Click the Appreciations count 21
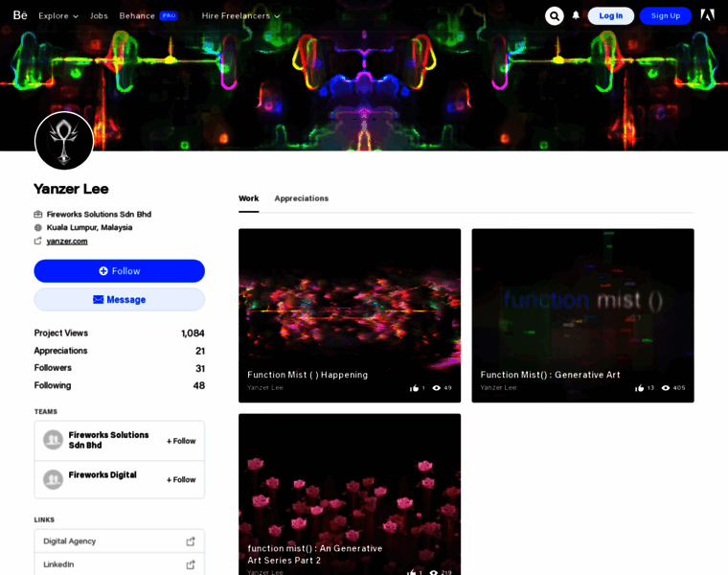Screen dimensions: 728x575 200,351
